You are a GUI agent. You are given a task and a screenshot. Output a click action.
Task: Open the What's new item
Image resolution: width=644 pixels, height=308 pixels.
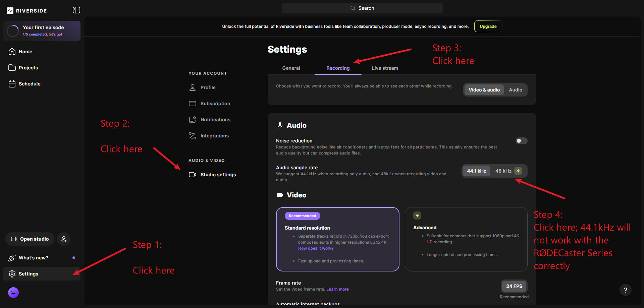pos(42,258)
